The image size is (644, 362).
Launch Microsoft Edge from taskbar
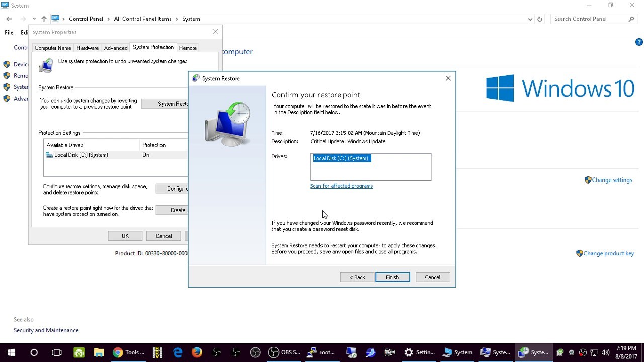(178, 352)
